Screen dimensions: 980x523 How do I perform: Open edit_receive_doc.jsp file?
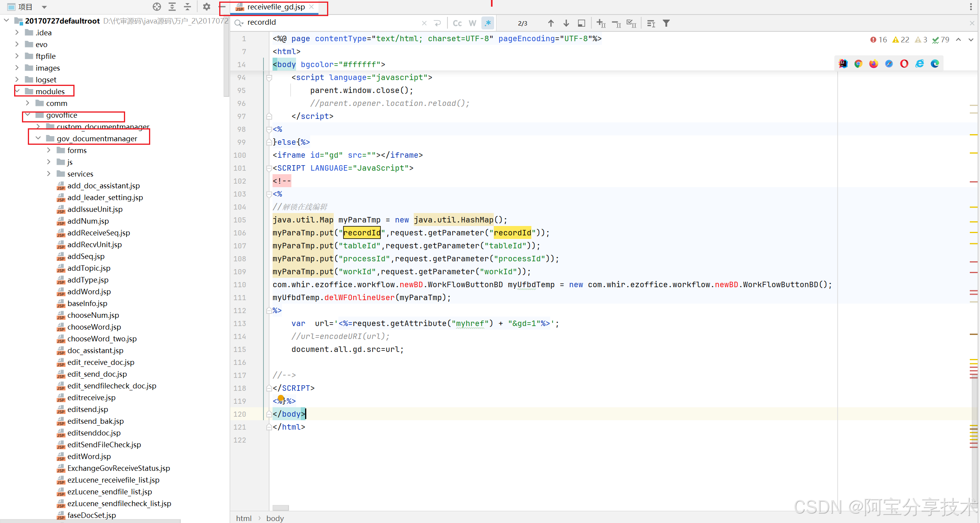[100, 362]
